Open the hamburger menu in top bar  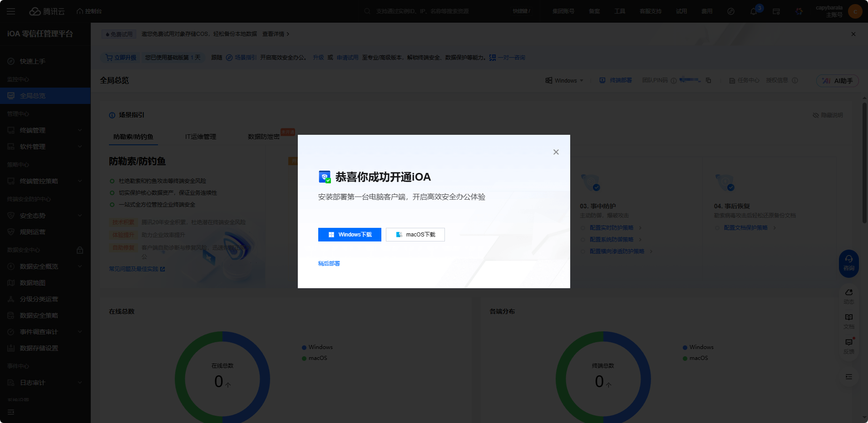(11, 11)
